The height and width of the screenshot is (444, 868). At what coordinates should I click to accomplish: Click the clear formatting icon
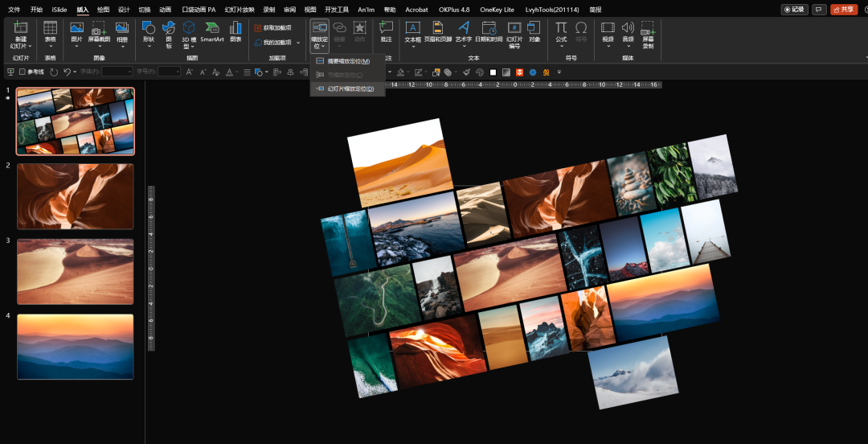coord(216,72)
